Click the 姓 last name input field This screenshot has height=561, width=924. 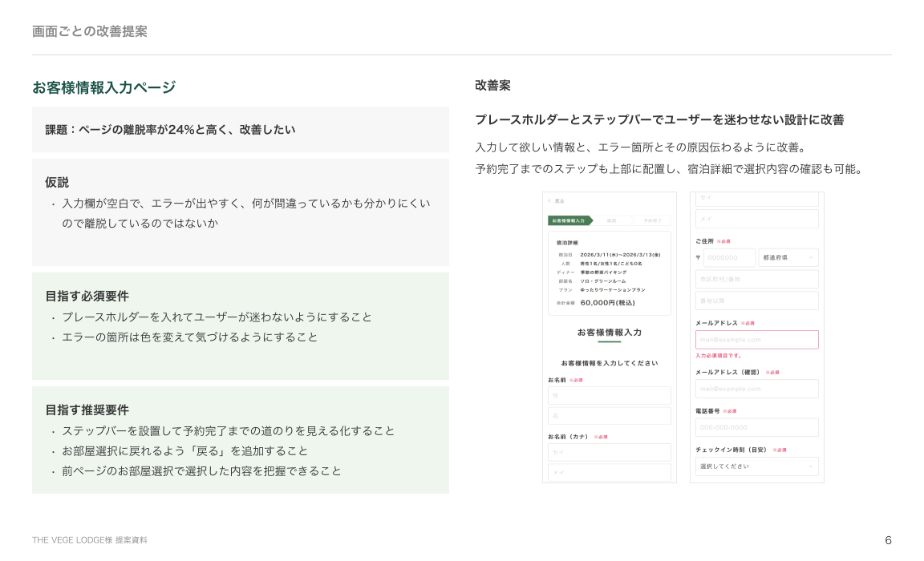pos(609,396)
